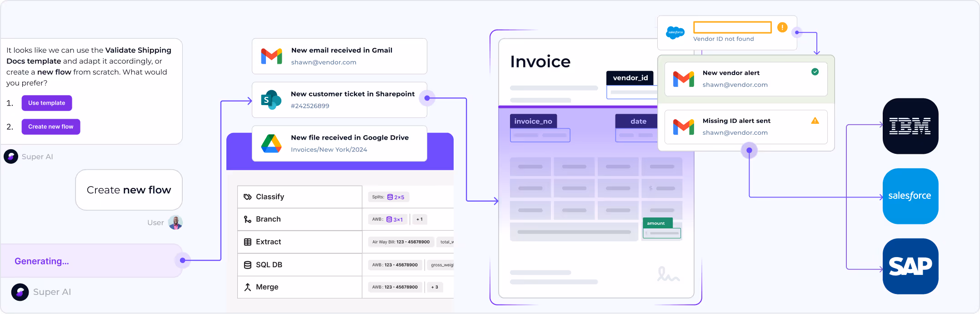
Task: Click the +3 chip in Merge row
Action: [435, 287]
